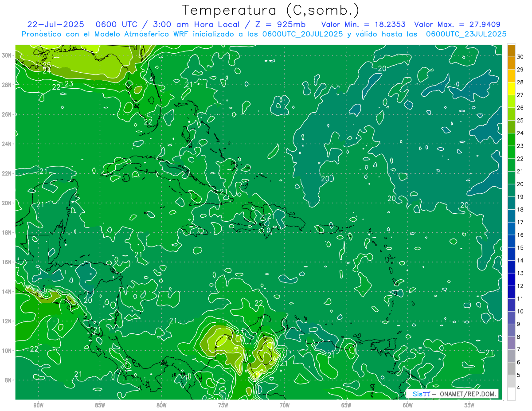Click color scale label '18'
532x411 pixels.
click(520, 210)
